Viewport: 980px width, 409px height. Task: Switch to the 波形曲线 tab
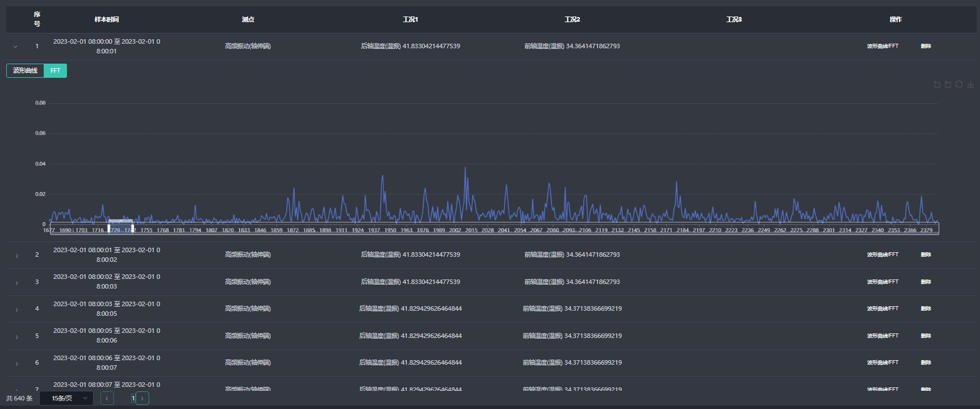(25, 70)
